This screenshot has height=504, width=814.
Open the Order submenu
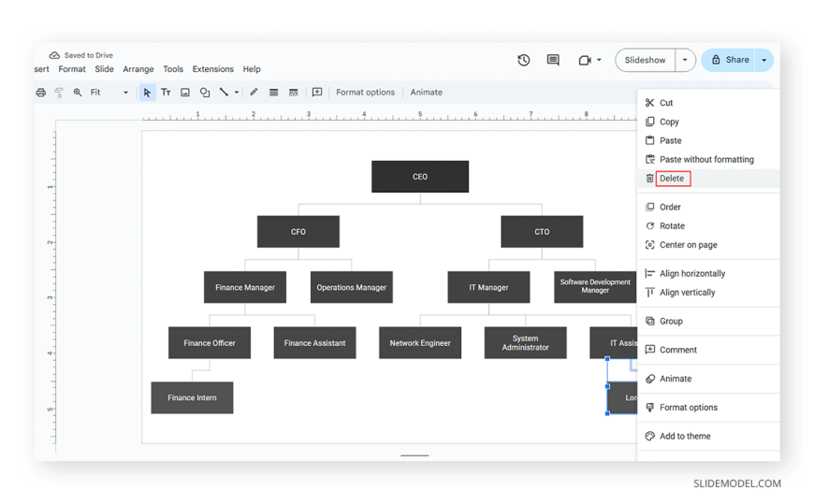point(708,207)
